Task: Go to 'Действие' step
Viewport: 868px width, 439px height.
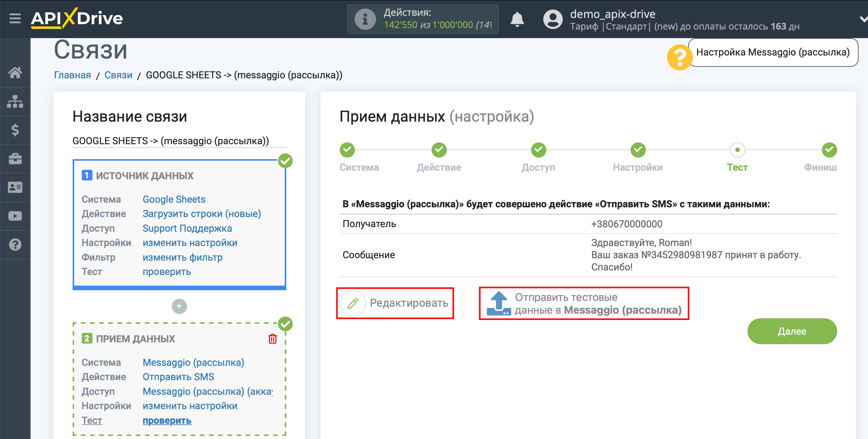Action: point(439,150)
